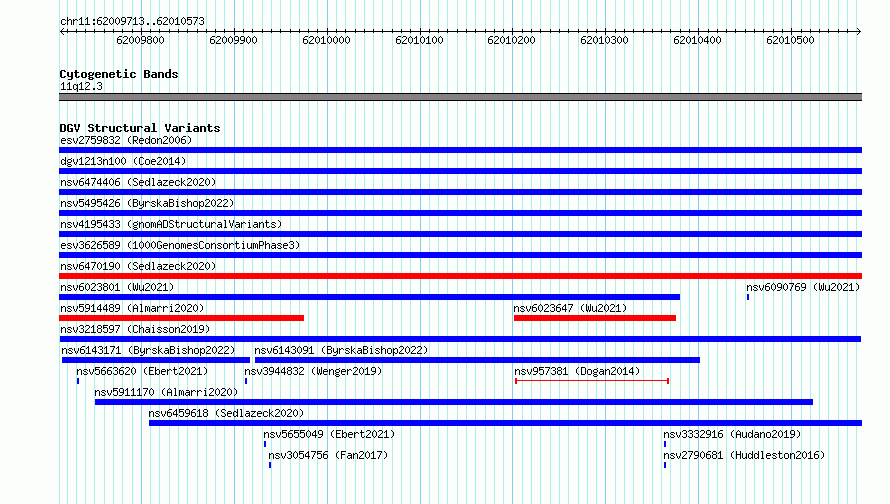Screen dimensions: 890x504
Task: Select nsv5655049 (Ebert2021) label
Action: pos(329,434)
